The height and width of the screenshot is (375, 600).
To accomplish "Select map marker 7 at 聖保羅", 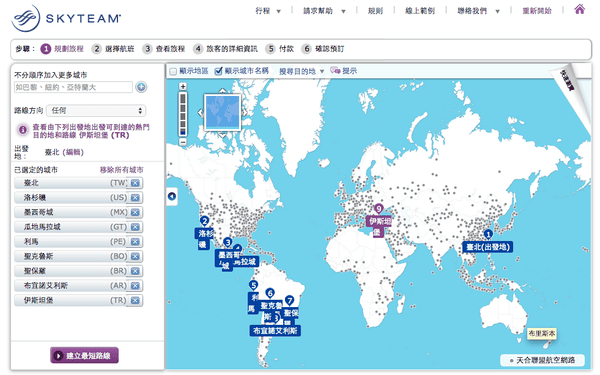I will 289,301.
